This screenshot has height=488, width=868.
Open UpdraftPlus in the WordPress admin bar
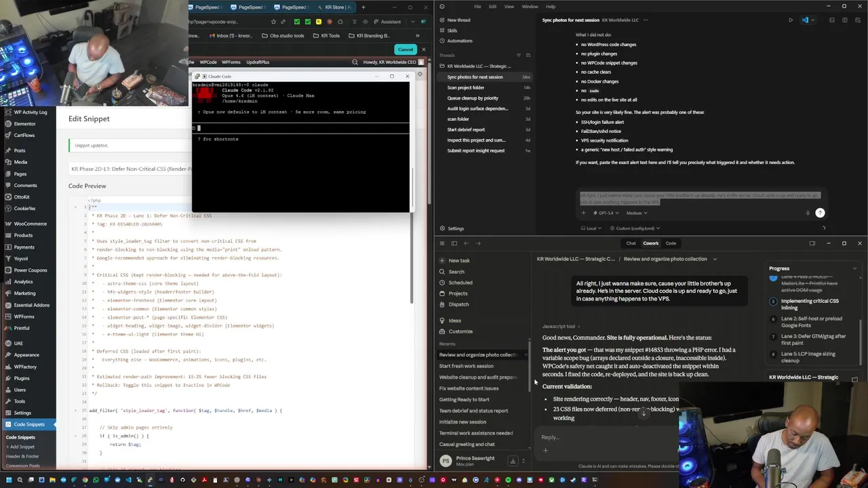[x=258, y=62]
